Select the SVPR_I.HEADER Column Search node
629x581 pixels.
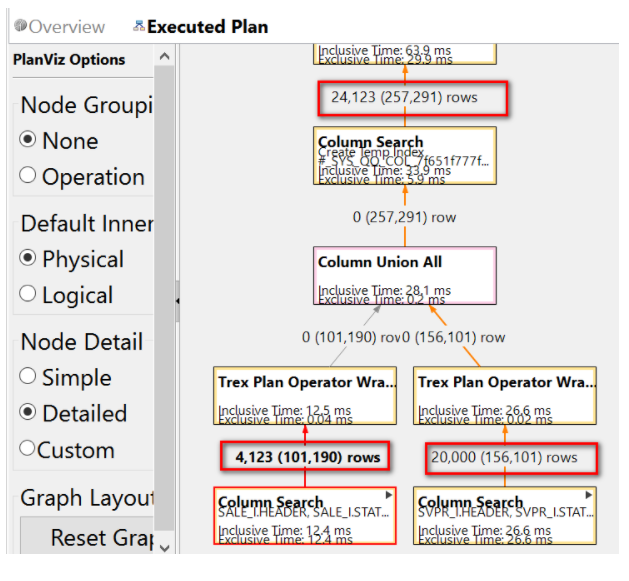point(505,516)
